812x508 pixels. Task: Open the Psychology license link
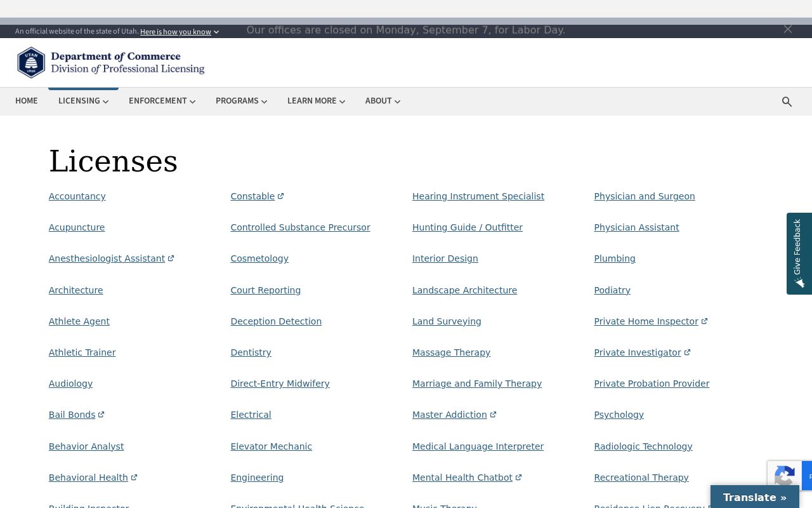coord(619,415)
